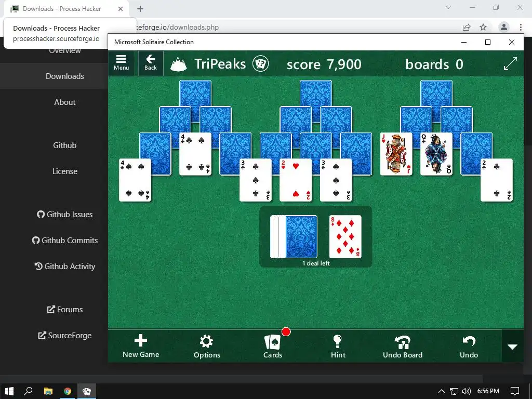This screenshot has width=532, height=399.
Task: Open the notification center icon
Action: pyautogui.click(x=515, y=391)
